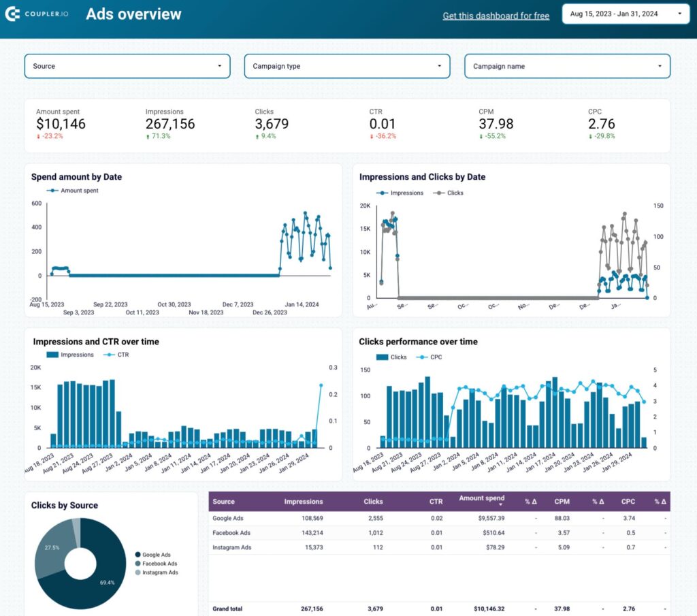Click the Coupler.io logo icon
This screenshot has height=616, width=697.
coord(12,14)
